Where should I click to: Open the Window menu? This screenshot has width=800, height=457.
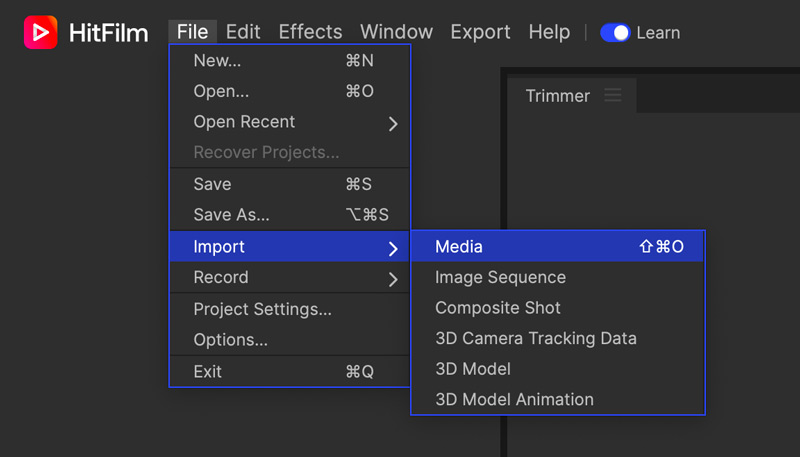[396, 32]
